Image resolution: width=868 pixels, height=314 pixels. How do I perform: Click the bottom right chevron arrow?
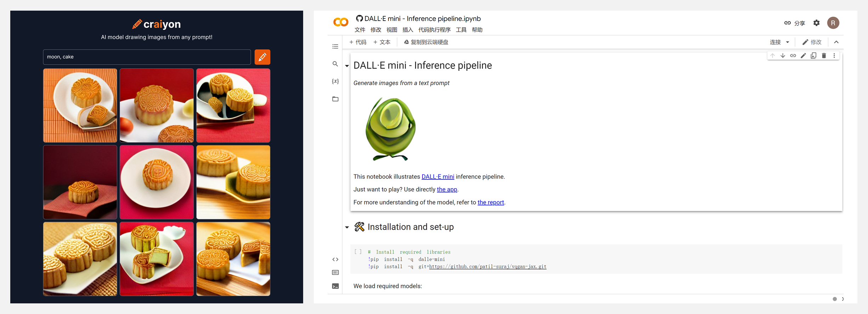click(x=843, y=299)
